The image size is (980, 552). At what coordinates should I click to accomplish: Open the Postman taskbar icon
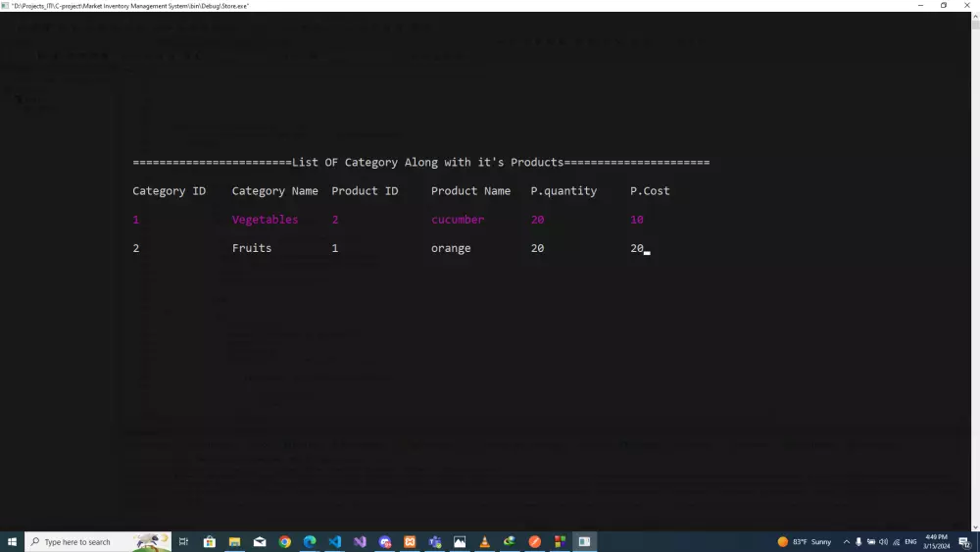534,541
